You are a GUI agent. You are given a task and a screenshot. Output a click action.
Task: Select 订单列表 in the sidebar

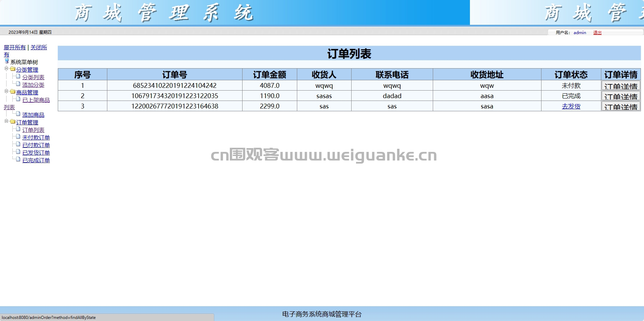click(33, 130)
